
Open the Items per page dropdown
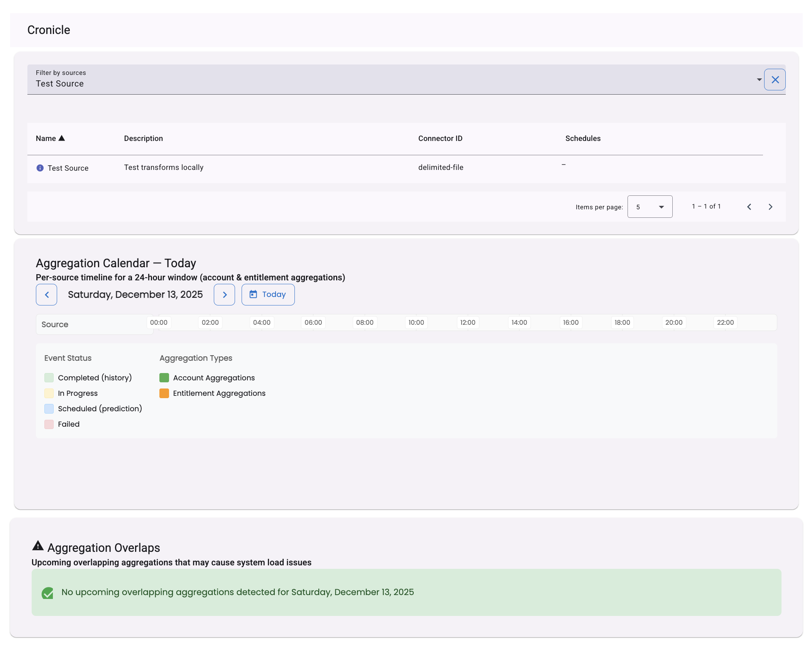tap(650, 207)
